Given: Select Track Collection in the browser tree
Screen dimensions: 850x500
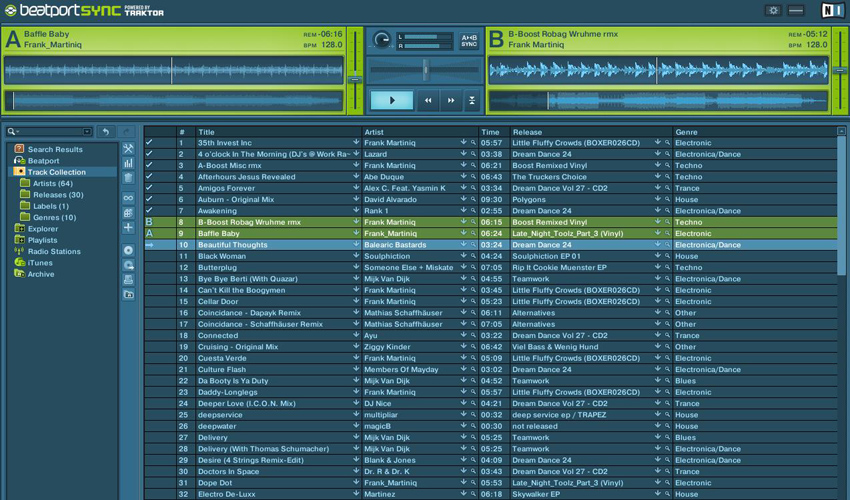Looking at the screenshot, I should point(56,172).
